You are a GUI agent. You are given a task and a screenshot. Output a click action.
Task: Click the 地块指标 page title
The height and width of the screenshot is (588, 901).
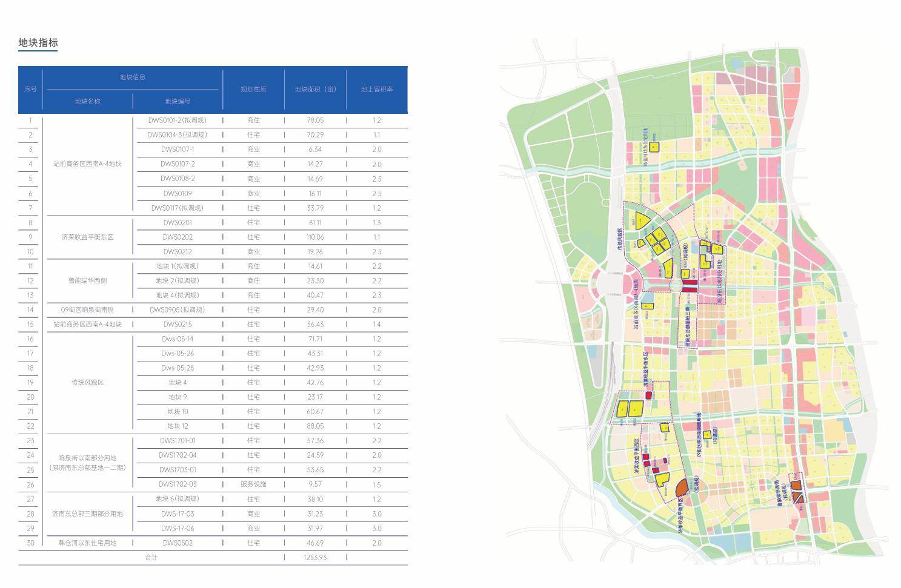(38, 43)
